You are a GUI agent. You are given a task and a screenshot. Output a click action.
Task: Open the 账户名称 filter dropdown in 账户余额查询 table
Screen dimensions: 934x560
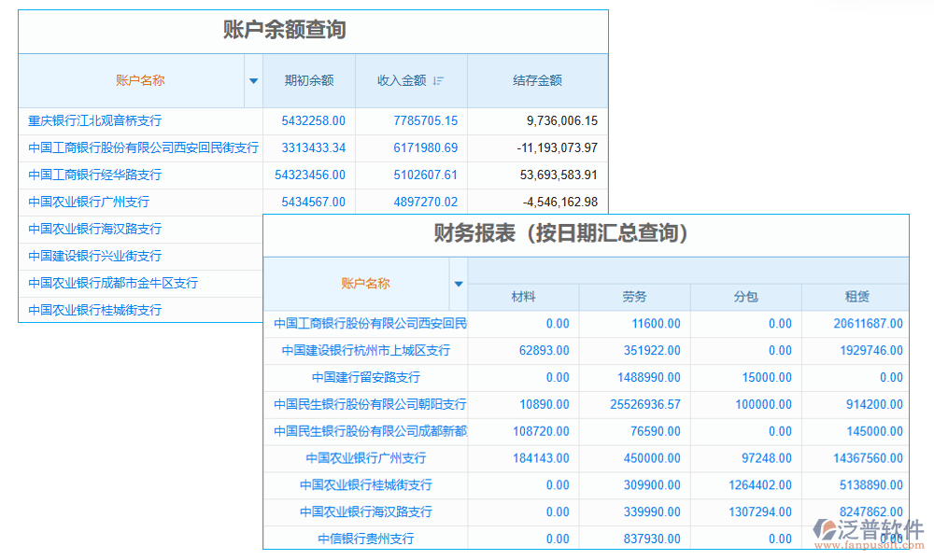pos(253,81)
